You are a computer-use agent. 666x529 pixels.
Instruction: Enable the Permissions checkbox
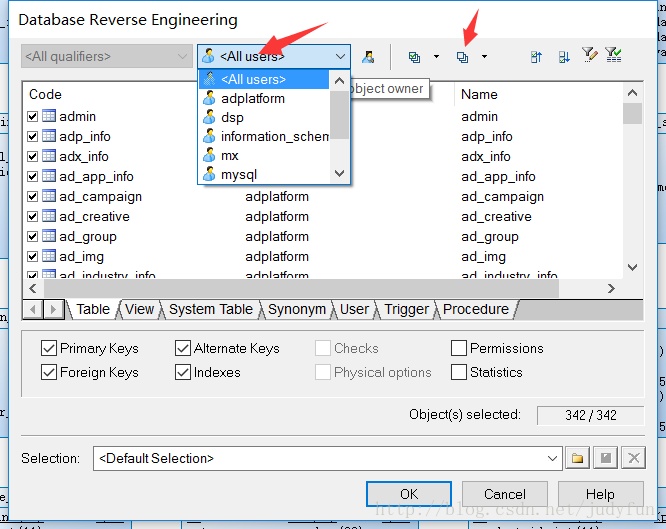[459, 348]
